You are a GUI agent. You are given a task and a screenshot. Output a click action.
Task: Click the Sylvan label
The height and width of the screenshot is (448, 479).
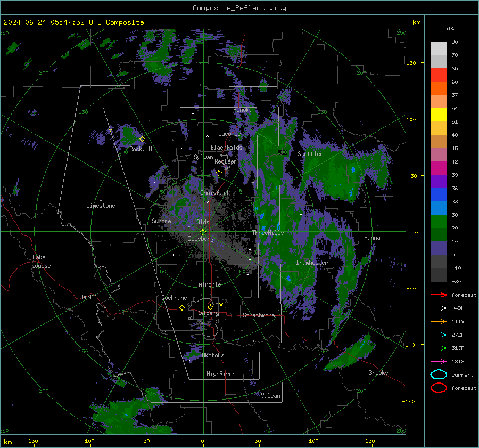[203, 157]
